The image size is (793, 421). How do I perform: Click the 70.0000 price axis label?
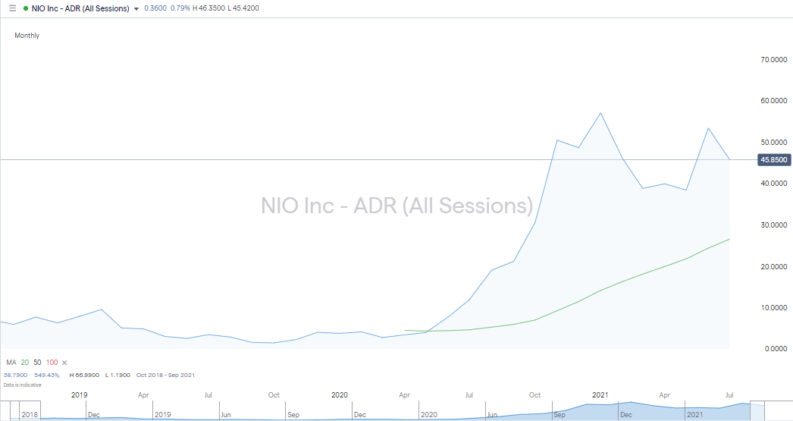tap(774, 60)
